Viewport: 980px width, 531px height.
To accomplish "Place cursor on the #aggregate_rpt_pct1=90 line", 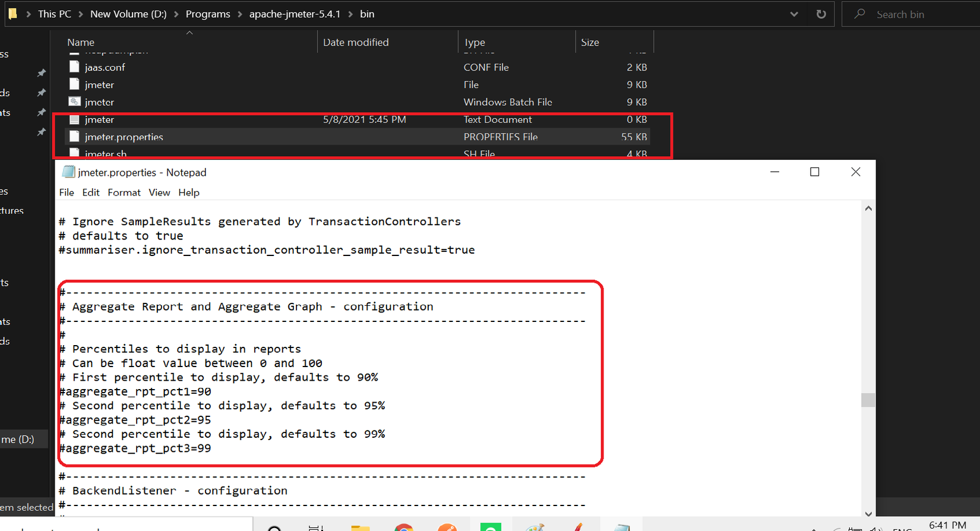I will pos(135,391).
